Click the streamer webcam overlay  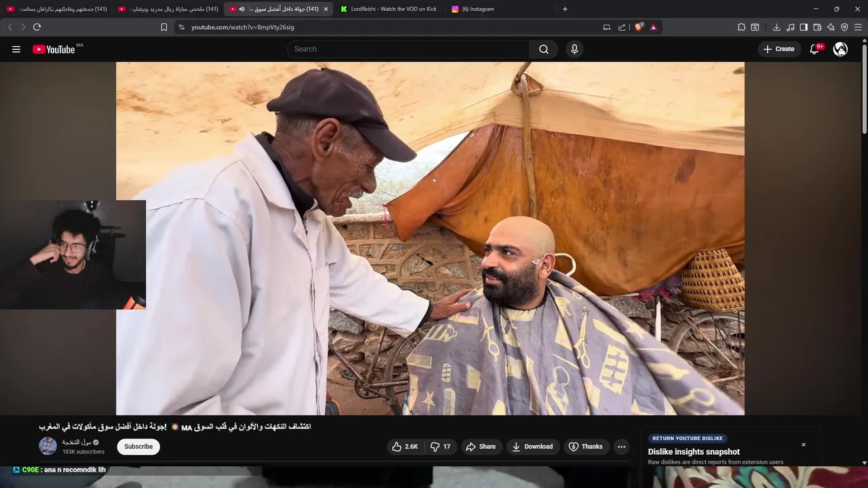point(73,254)
